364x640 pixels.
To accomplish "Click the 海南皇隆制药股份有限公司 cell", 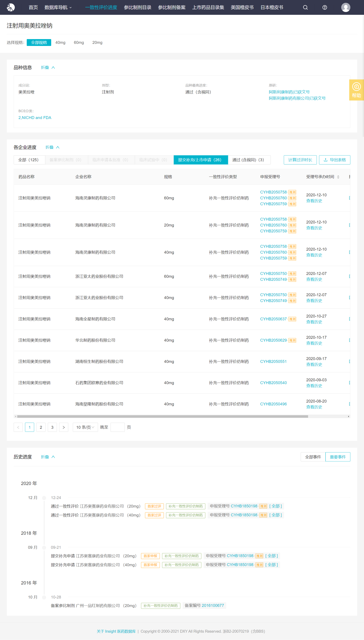I will 99,404.
